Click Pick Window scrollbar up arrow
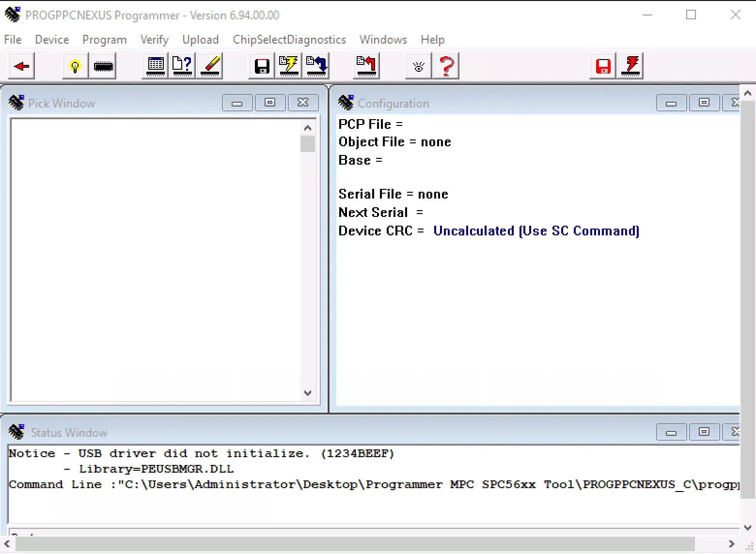The width and height of the screenshot is (756, 554). pos(307,128)
